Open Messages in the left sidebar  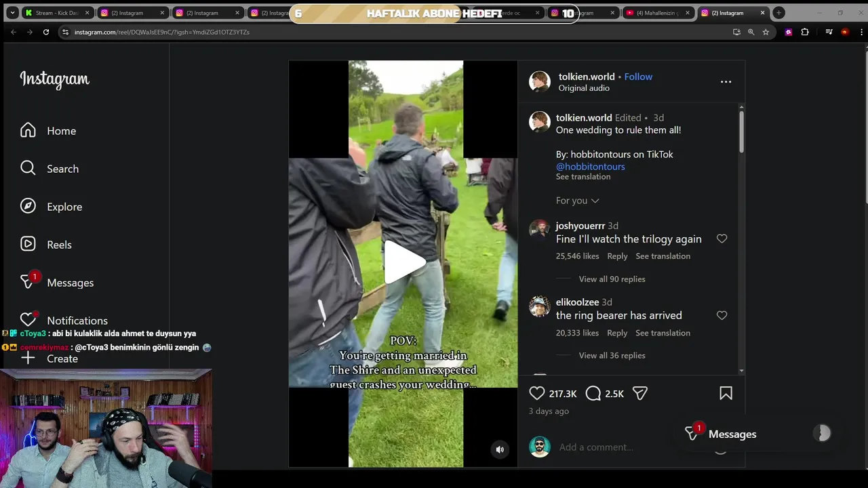[57, 282]
